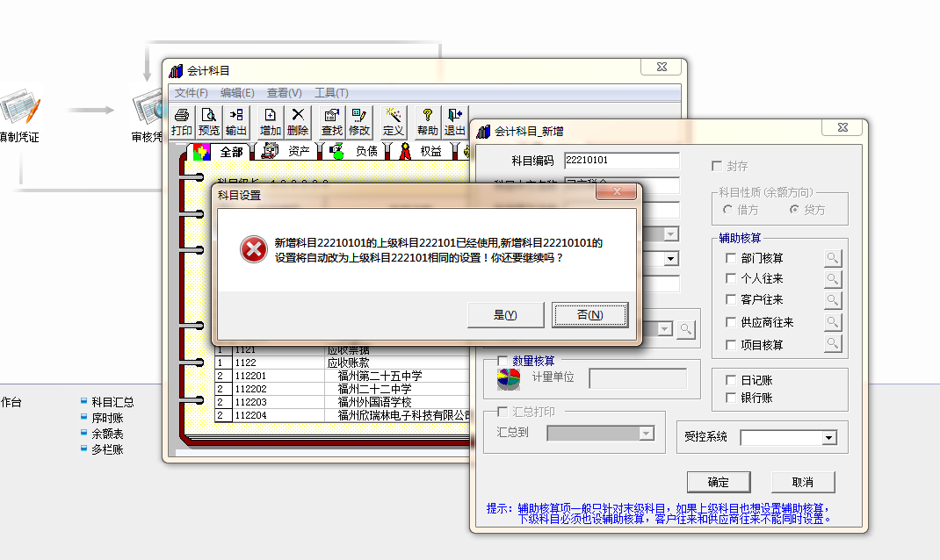Click the magnifier beside 项目核算

tap(832, 344)
